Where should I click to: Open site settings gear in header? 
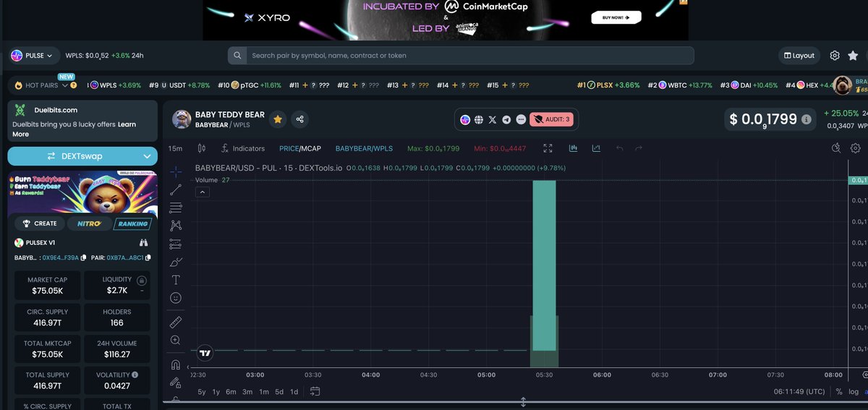[835, 55]
